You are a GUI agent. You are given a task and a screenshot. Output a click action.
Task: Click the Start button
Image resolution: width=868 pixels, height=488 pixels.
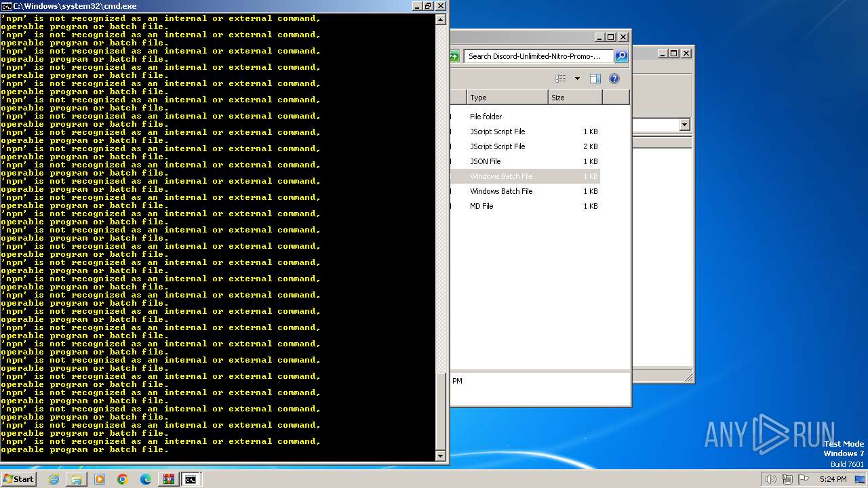click(x=19, y=479)
